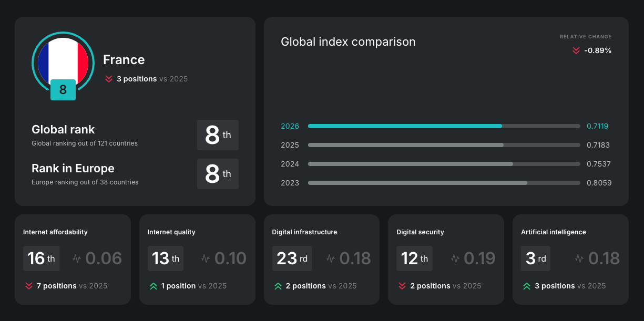Click the pulse icon in Digital security card
This screenshot has width=644, height=321.
click(x=455, y=258)
